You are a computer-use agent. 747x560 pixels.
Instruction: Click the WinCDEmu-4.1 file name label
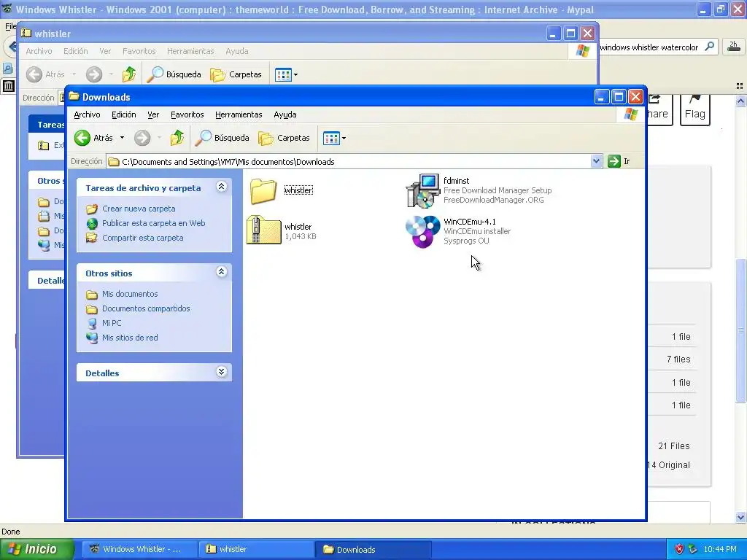470,222
